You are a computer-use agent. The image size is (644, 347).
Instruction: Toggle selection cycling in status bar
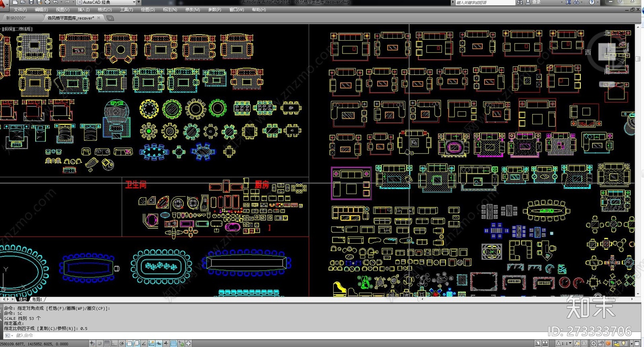click(188, 343)
